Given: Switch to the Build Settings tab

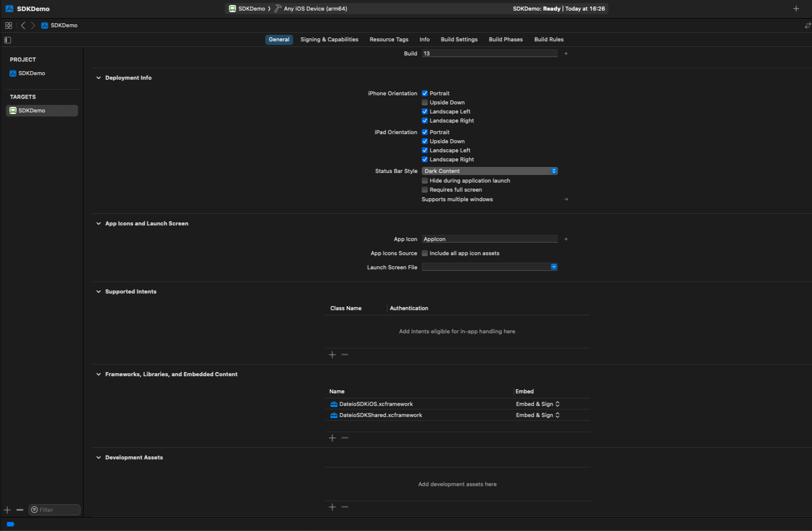Looking at the screenshot, I should pyautogui.click(x=459, y=39).
